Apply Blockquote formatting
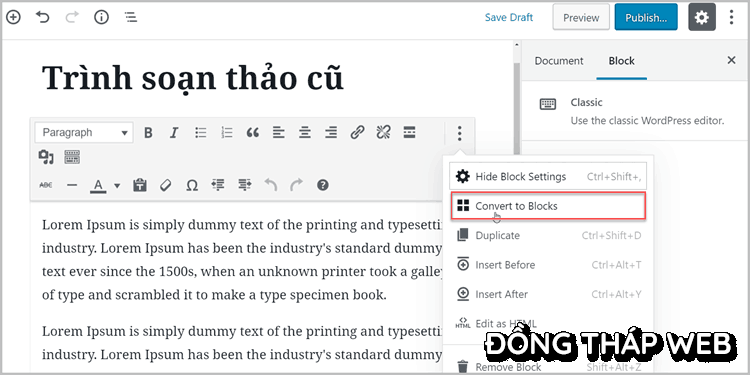The width and height of the screenshot is (750, 375). (253, 132)
